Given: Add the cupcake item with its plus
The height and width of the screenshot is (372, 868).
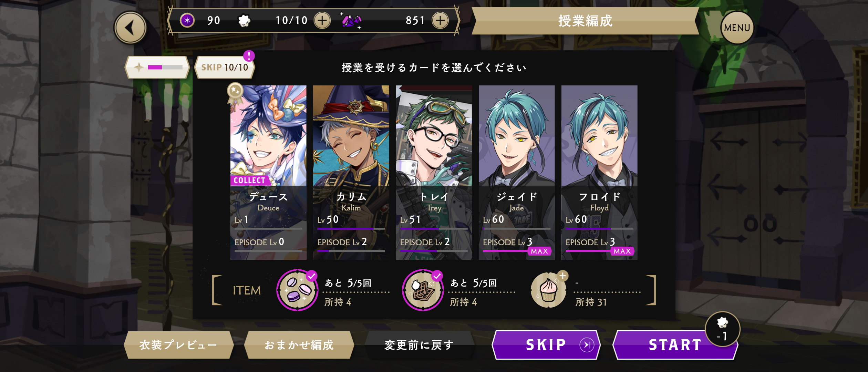Looking at the screenshot, I should [562, 276].
